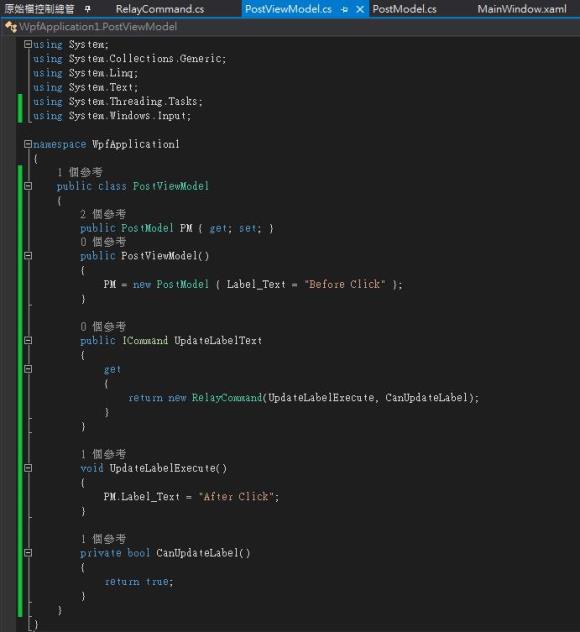
Task: Collapse the PostViewModel class outline
Action: 28,186
